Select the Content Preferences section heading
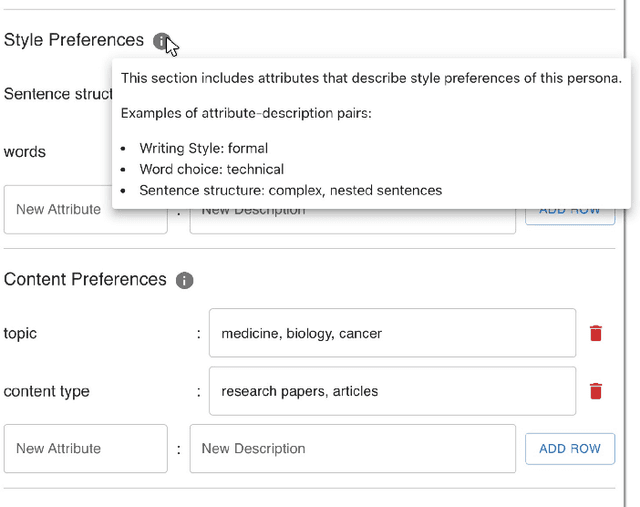This screenshot has height=507, width=640. click(x=85, y=280)
